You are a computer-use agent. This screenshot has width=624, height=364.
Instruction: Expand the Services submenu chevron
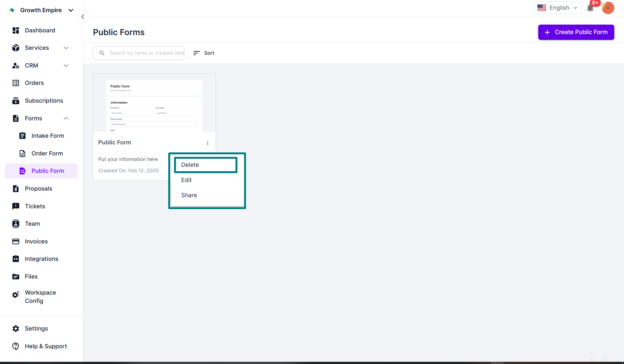click(x=66, y=48)
